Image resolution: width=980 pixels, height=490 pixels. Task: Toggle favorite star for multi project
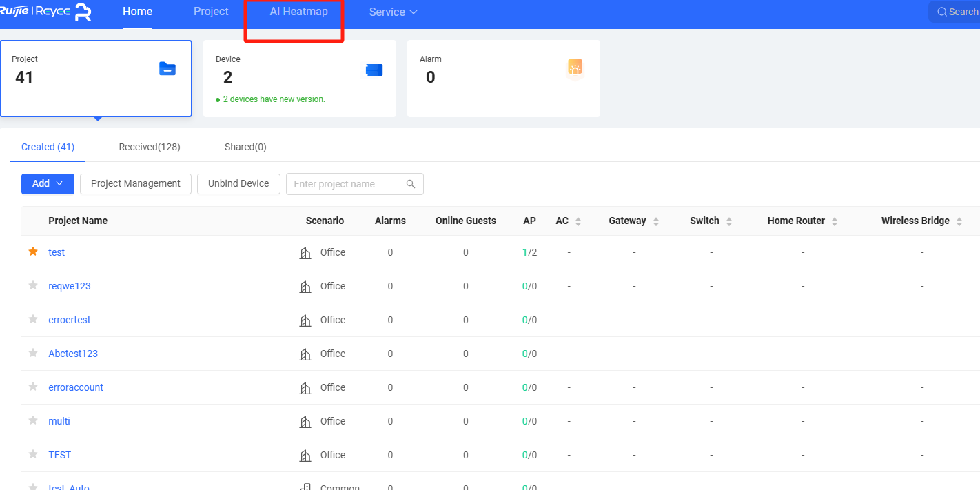pyautogui.click(x=33, y=421)
